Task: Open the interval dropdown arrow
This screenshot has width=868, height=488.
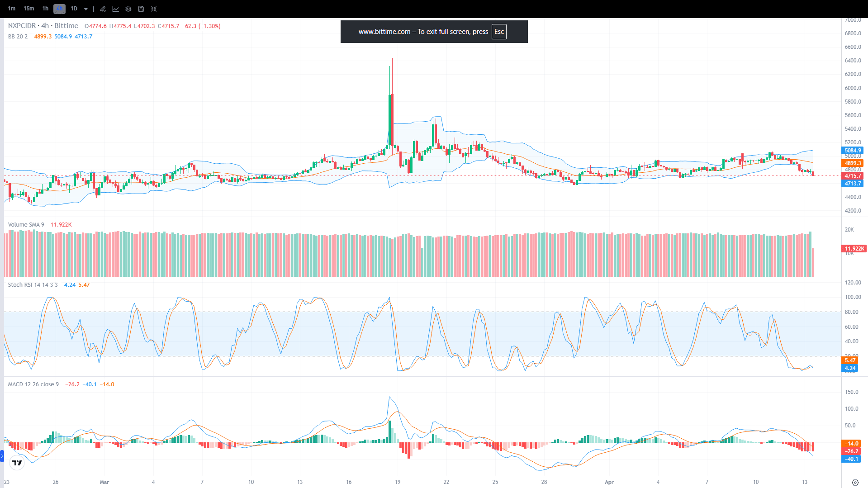Action: point(86,9)
